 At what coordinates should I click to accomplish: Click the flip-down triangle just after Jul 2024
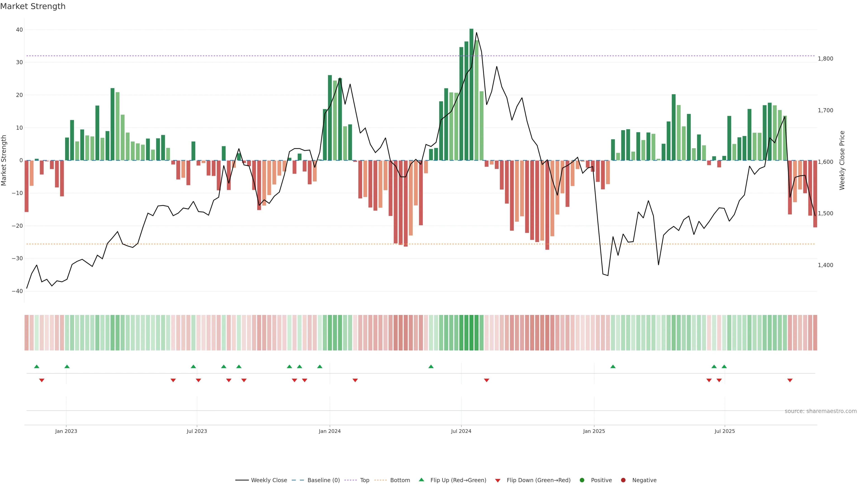pyautogui.click(x=487, y=380)
